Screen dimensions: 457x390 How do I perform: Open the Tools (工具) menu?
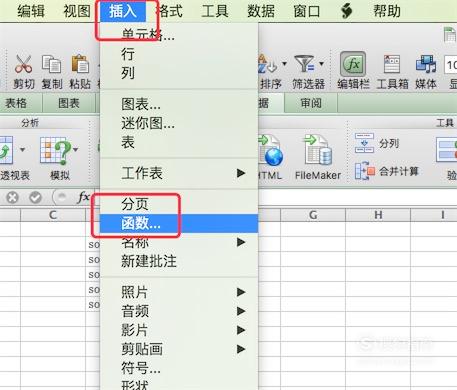point(215,11)
